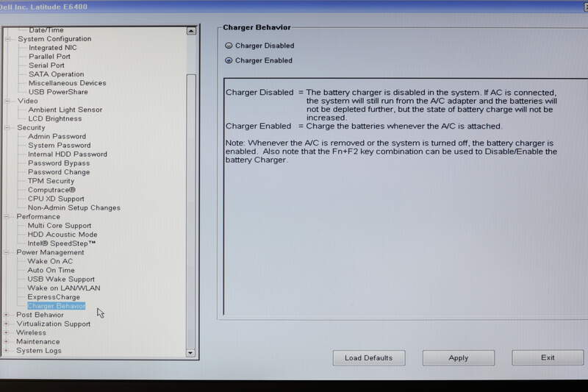Expand the Maintenance tree node
The width and height of the screenshot is (588, 392).
pyautogui.click(x=7, y=342)
